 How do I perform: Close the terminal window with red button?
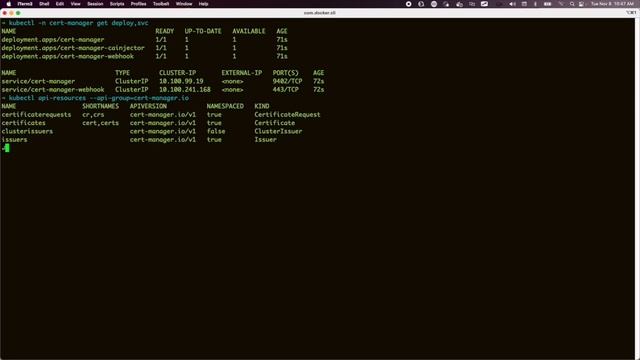coord(4,13)
